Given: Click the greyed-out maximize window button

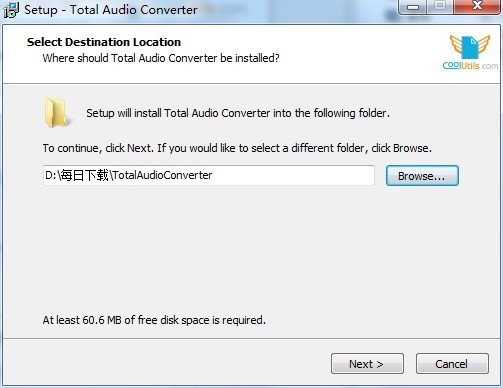Looking at the screenshot, I should pyautogui.click(x=440, y=6).
